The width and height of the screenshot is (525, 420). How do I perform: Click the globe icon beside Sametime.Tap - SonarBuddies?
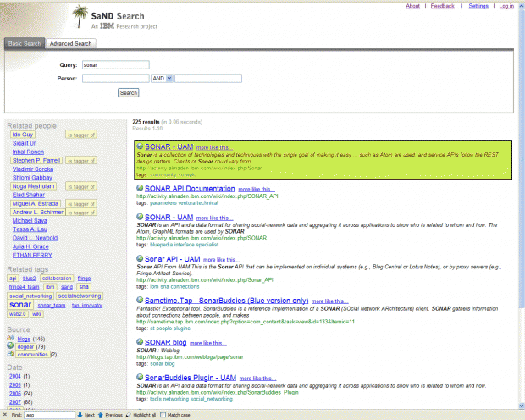coord(140,300)
